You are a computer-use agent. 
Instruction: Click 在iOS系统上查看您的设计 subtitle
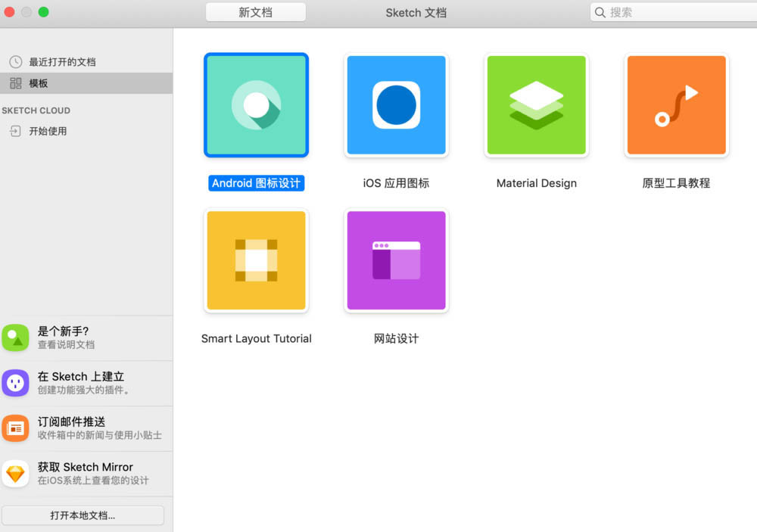[93, 481]
